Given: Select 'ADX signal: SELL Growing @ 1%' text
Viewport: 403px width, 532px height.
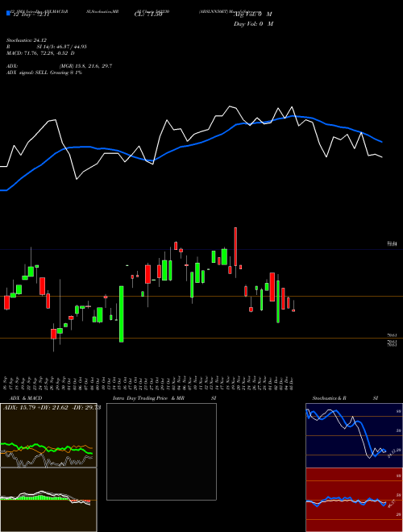Looking at the screenshot, I should click(44, 73).
